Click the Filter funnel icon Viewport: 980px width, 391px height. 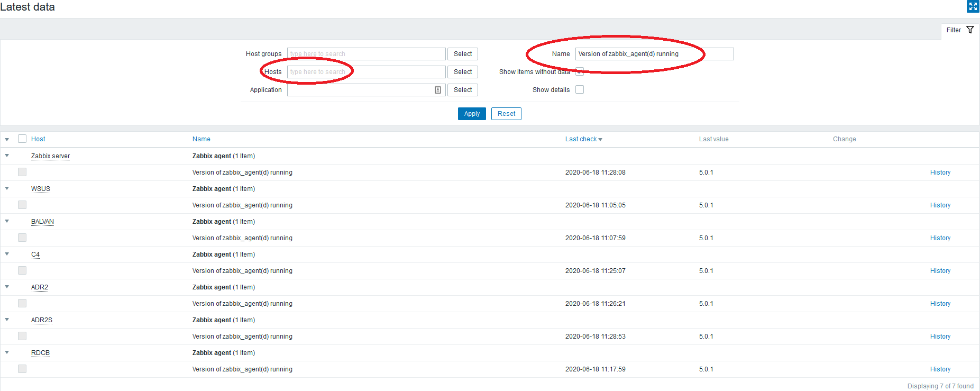pyautogui.click(x=970, y=30)
